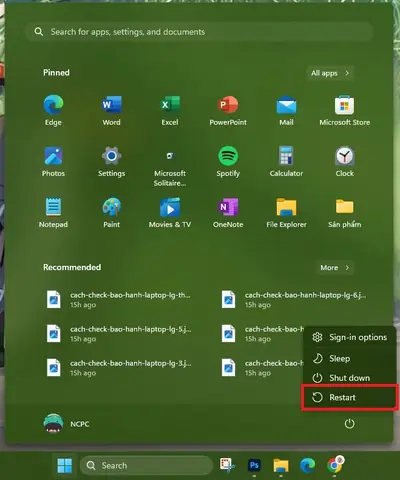The height and width of the screenshot is (480, 400).
Task: Select Shut down from the power menu
Action: (349, 378)
